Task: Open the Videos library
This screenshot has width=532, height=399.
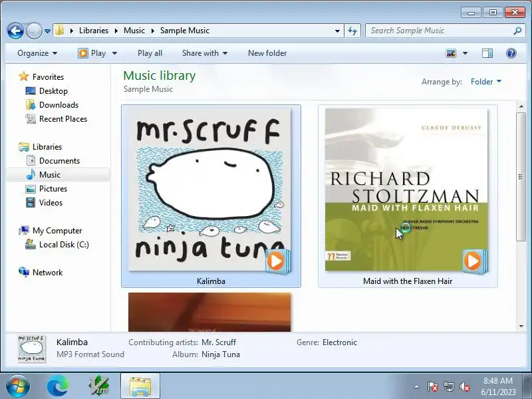Action: point(51,203)
